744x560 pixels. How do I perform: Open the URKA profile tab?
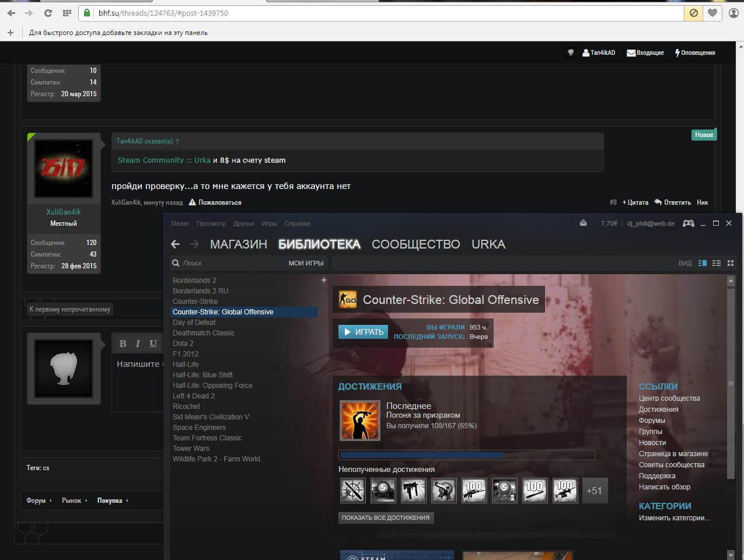[x=488, y=244]
